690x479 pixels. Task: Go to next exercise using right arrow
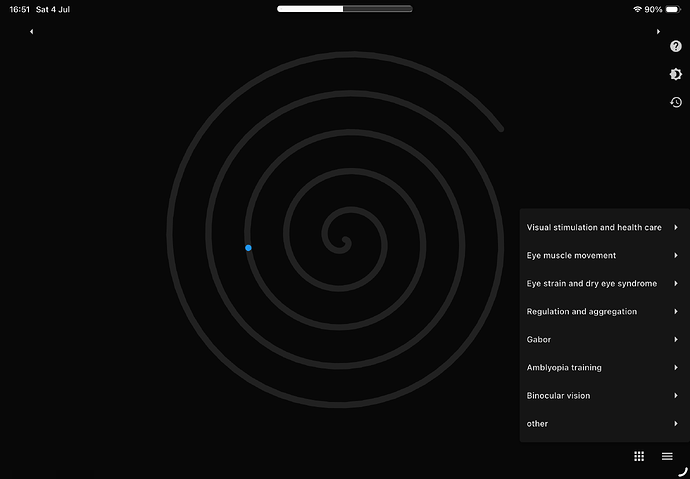tap(658, 32)
